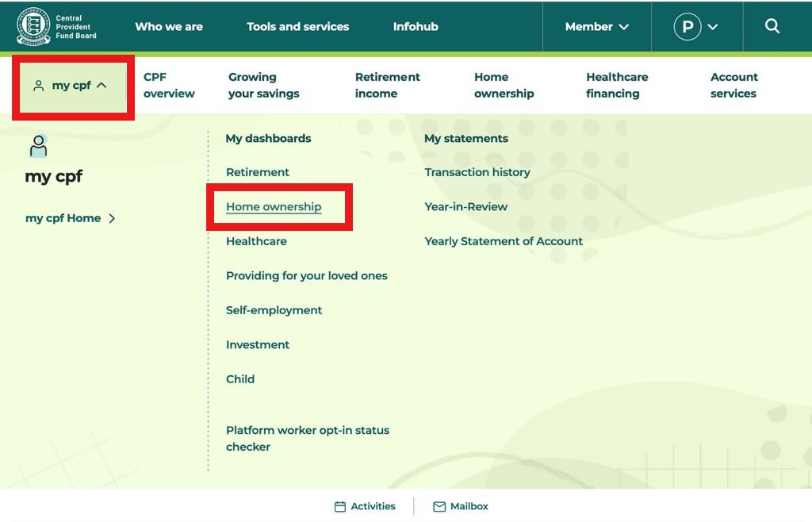Select the Retirement income tab
The image size is (812, 522).
coord(387,85)
